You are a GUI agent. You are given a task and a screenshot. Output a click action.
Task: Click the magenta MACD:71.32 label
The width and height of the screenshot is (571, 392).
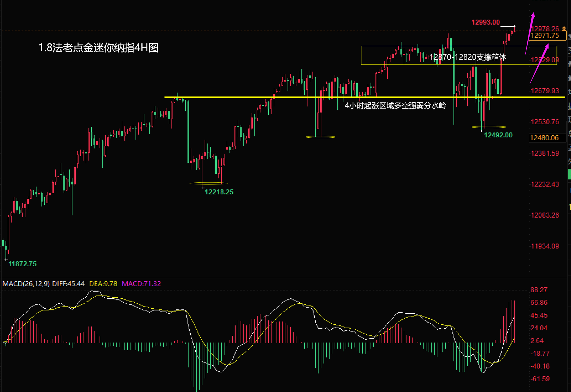[141, 284]
